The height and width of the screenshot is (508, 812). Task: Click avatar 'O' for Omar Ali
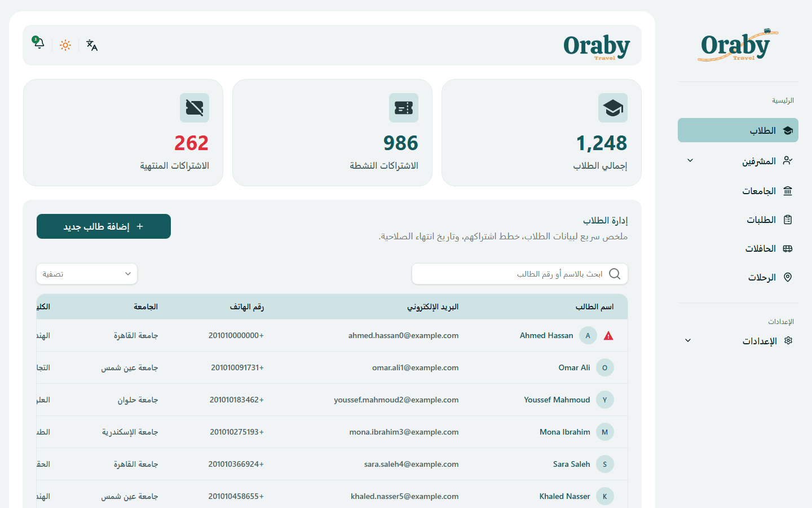coord(605,367)
